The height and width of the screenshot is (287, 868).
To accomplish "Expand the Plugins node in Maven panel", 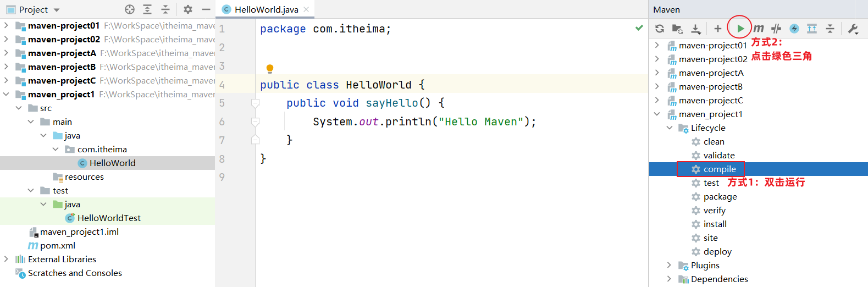I will click(669, 265).
